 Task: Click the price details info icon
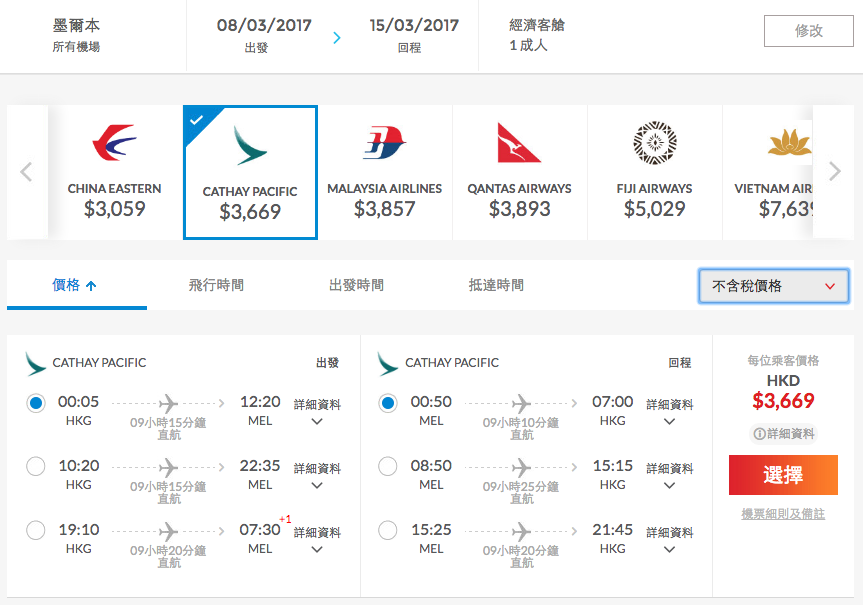(x=759, y=434)
